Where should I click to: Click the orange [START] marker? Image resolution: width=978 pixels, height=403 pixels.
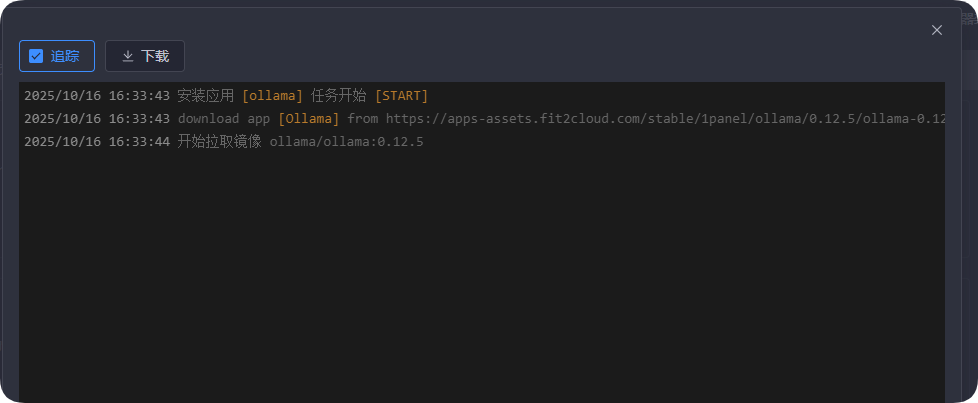click(x=401, y=96)
